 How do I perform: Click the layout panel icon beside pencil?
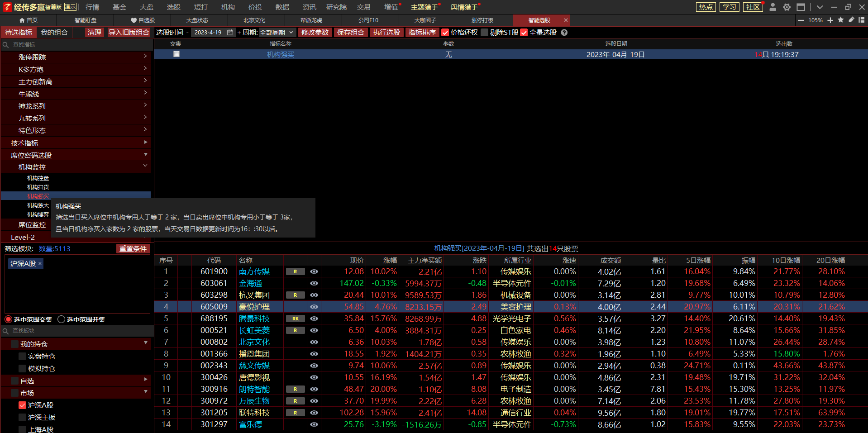(x=862, y=20)
